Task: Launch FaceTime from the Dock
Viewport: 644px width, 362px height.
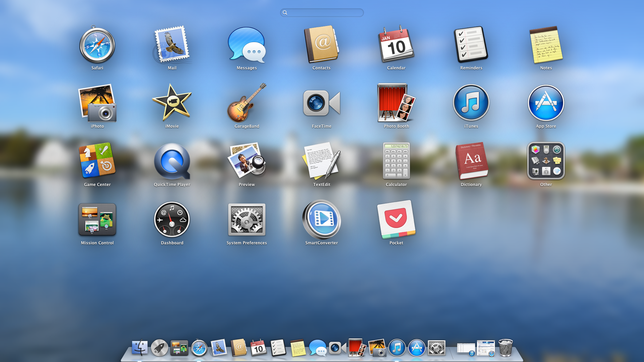Action: click(x=337, y=348)
